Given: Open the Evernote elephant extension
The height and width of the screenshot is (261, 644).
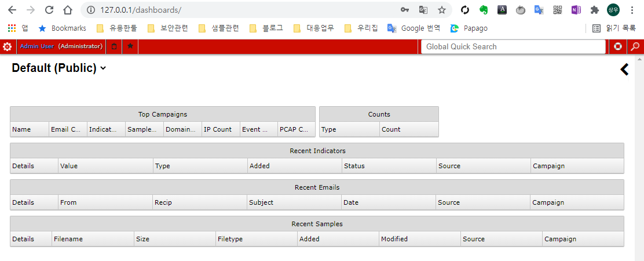Looking at the screenshot, I should [484, 10].
